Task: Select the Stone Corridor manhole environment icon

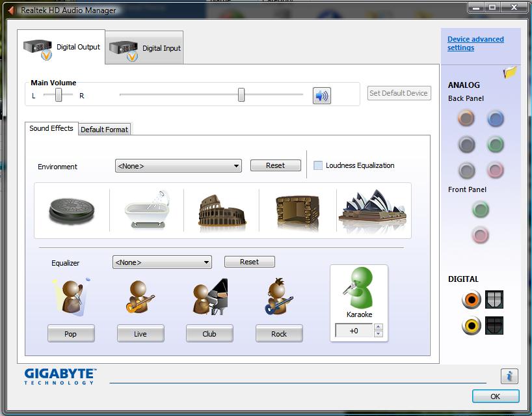Action: (x=72, y=211)
